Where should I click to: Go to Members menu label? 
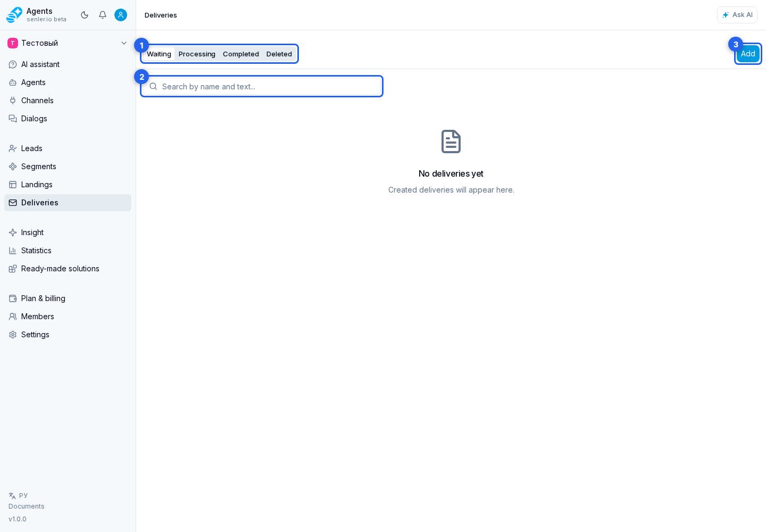pyautogui.click(x=38, y=317)
